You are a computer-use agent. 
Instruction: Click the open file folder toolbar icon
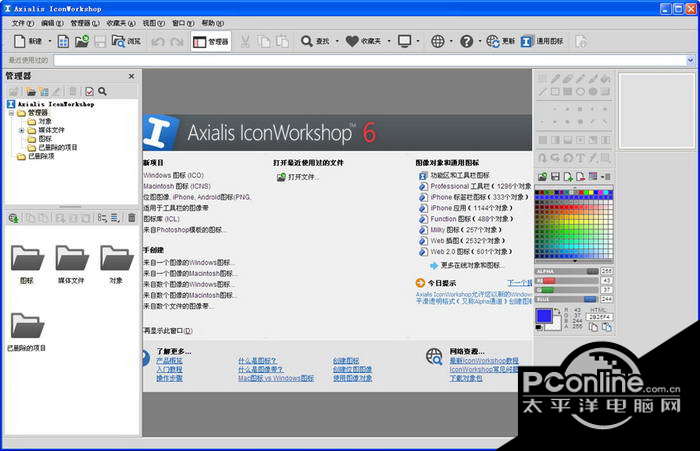click(x=82, y=42)
